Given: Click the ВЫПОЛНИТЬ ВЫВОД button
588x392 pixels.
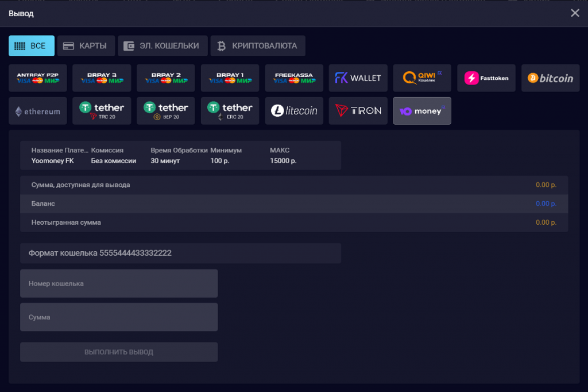Looking at the screenshot, I should point(119,352).
